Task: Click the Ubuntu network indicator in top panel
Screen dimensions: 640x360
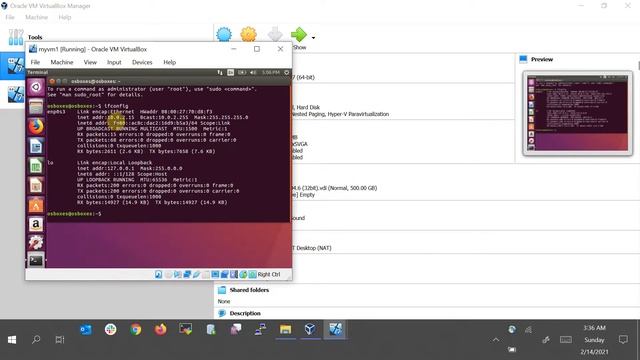Action: (220, 72)
